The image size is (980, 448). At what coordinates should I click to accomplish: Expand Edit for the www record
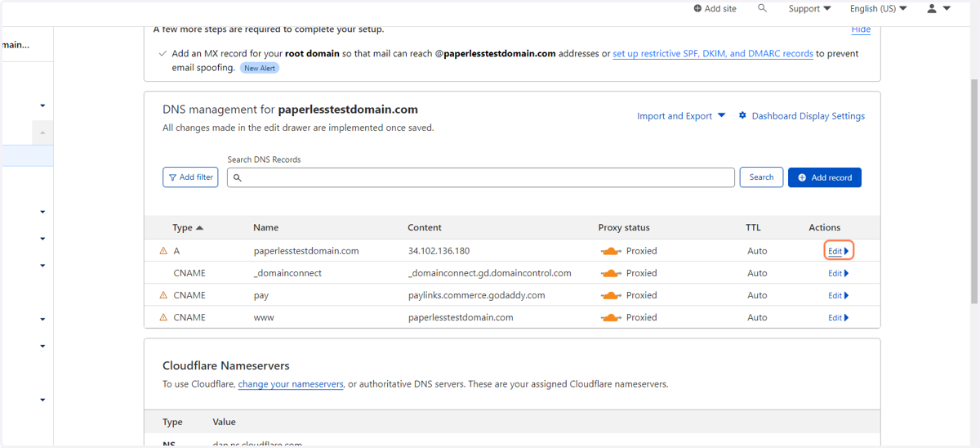pyautogui.click(x=839, y=317)
